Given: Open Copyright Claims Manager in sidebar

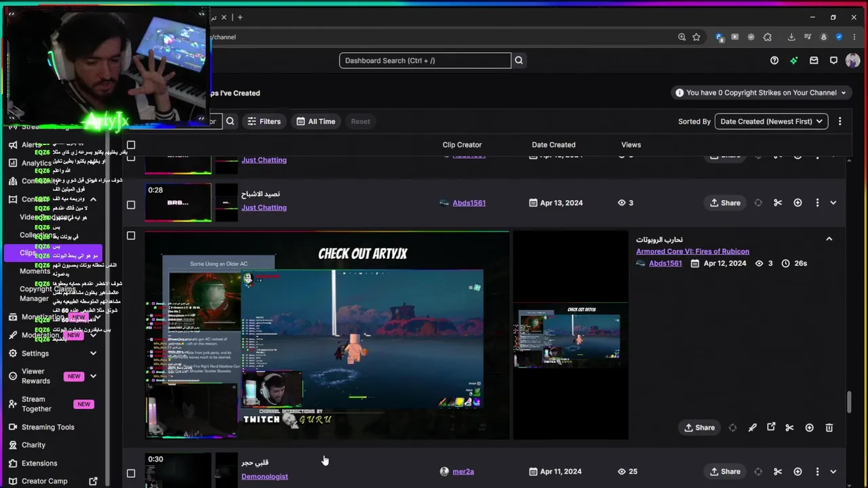Looking at the screenshot, I should pyautogui.click(x=47, y=293).
